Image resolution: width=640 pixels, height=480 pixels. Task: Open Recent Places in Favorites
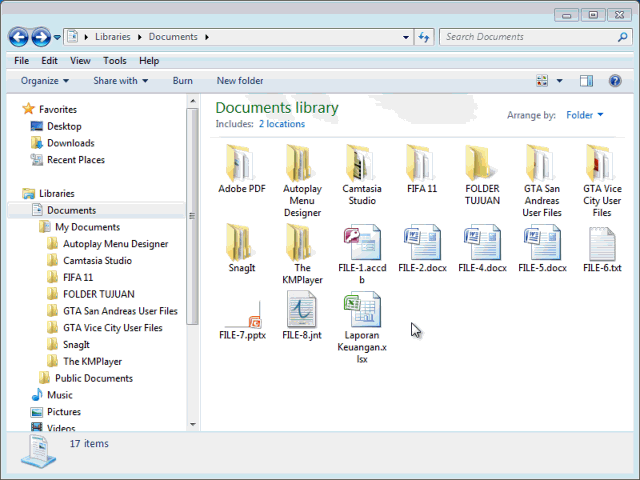68,160
